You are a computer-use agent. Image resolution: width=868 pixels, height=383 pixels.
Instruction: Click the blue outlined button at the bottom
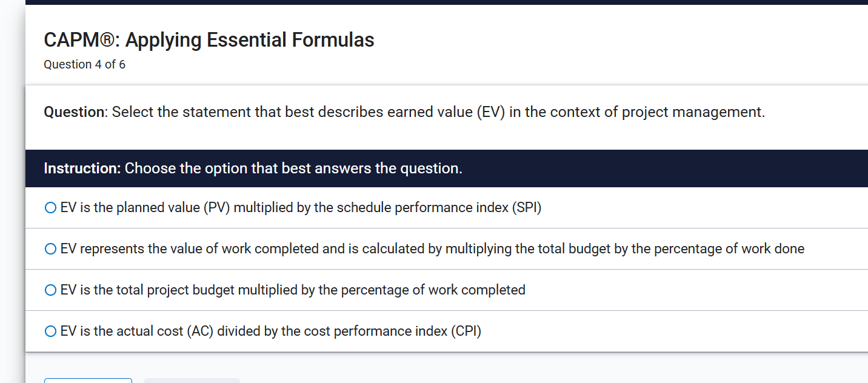(88, 381)
